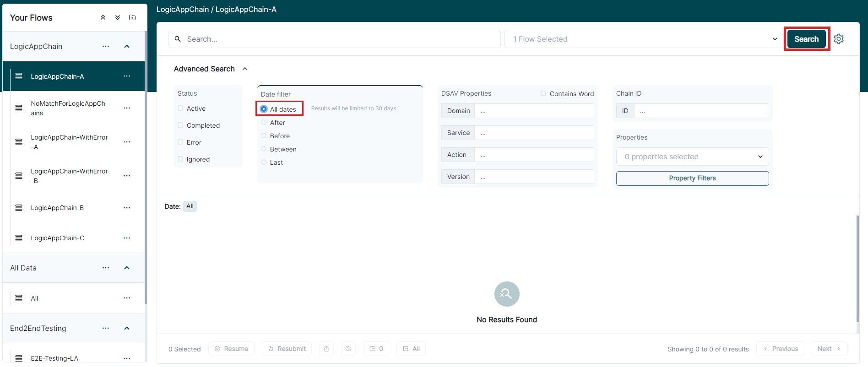Viewport: 868px width, 367px height.
Task: Click the list icon beside LogicAppChain-A
Action: 19,76
